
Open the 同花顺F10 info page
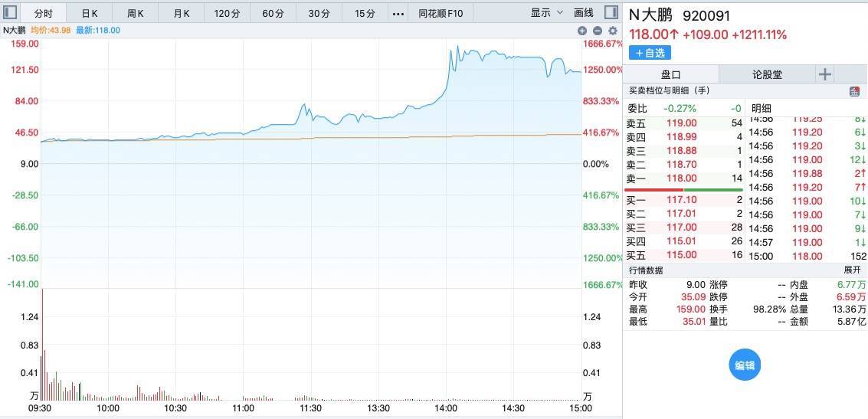pos(441,14)
